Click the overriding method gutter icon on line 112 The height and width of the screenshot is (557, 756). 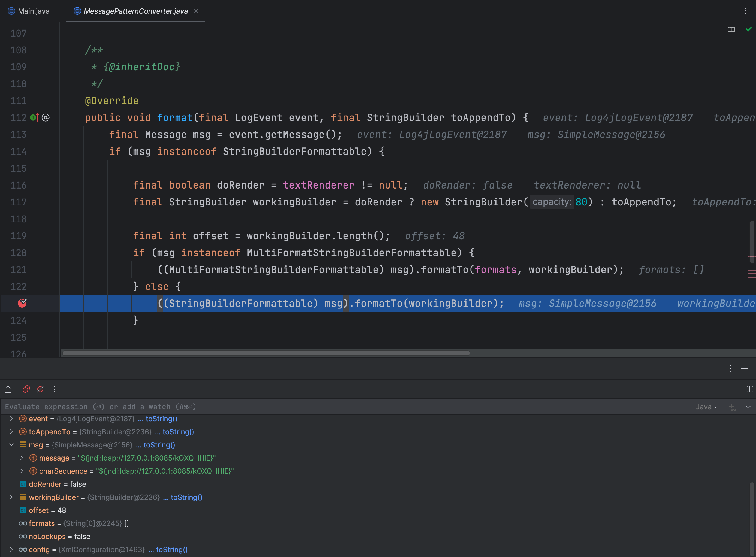tap(35, 117)
